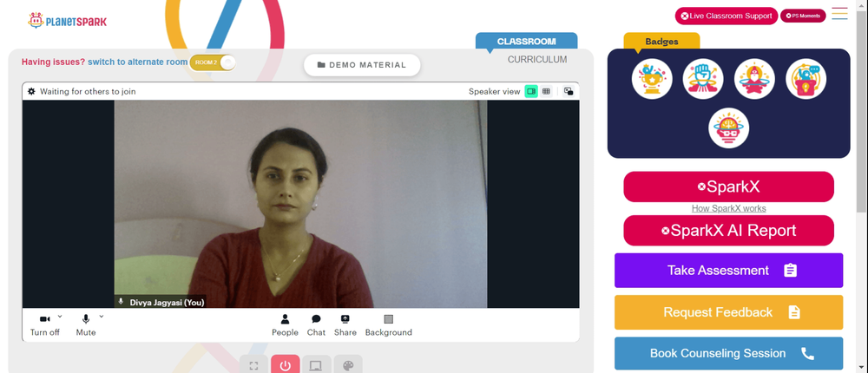Switch to the CURRICULUM tab
This screenshot has height=373, width=868.
pos(537,59)
